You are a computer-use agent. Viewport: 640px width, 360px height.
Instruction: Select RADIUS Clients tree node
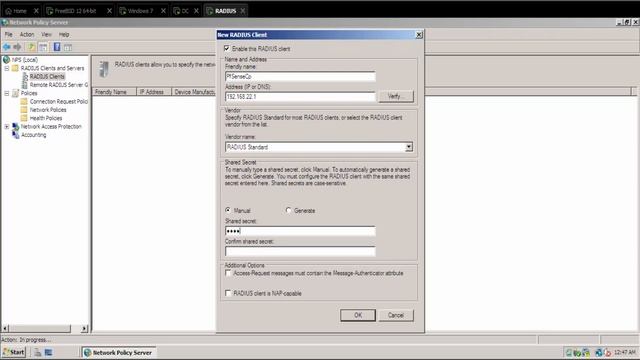click(x=47, y=76)
